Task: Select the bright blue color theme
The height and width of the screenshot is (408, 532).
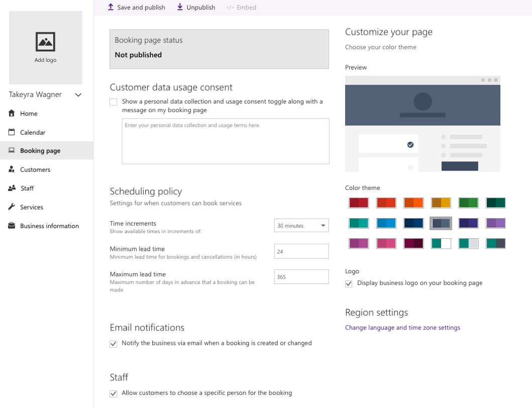Action: tap(386, 223)
